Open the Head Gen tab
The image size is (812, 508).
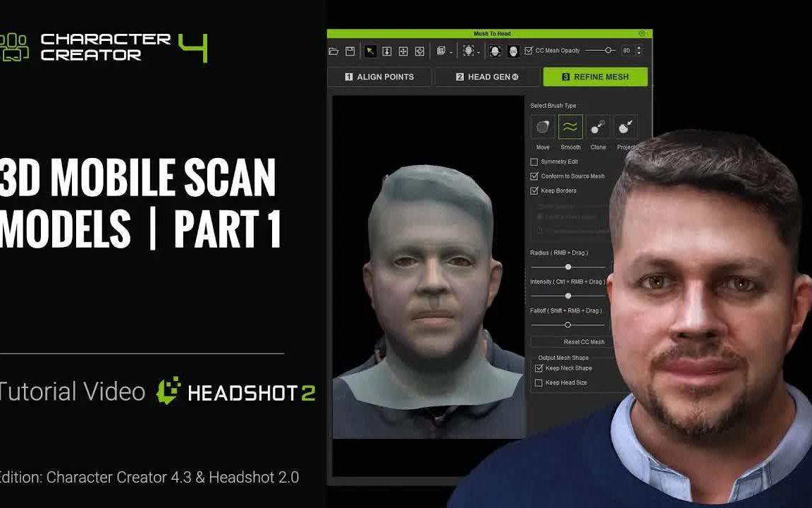pyautogui.click(x=487, y=77)
